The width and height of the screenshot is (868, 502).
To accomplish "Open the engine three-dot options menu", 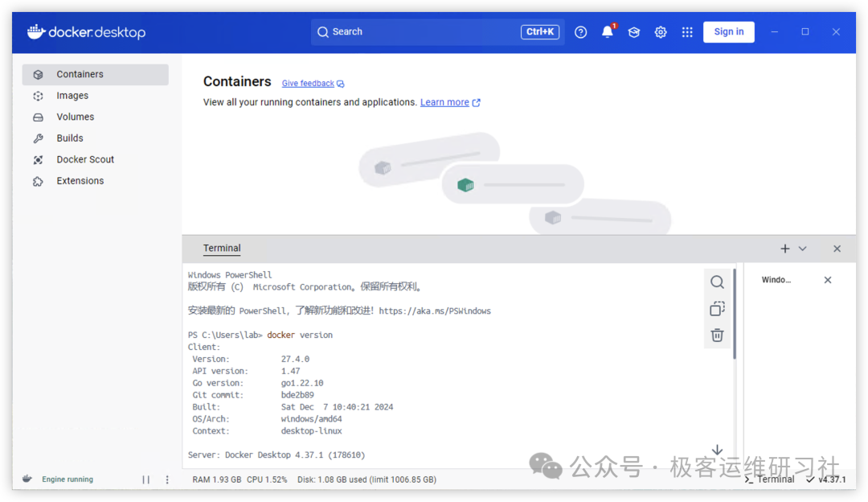I will [x=167, y=479].
